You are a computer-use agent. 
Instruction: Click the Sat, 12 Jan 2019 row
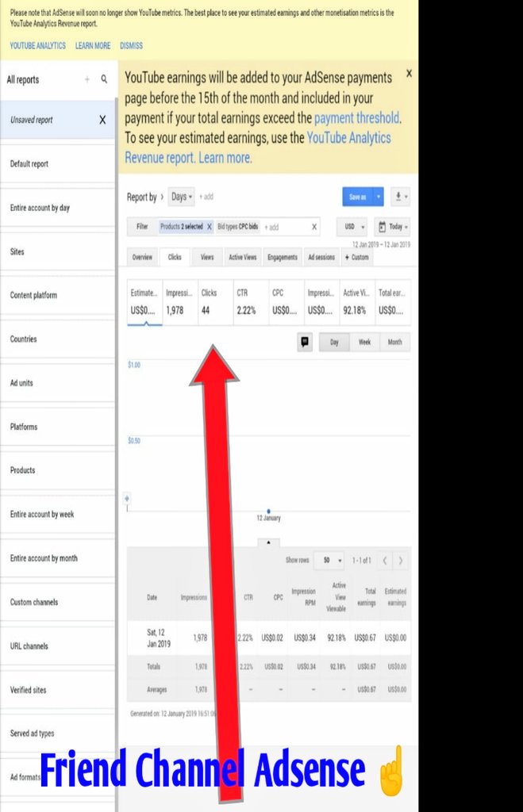tap(269, 638)
